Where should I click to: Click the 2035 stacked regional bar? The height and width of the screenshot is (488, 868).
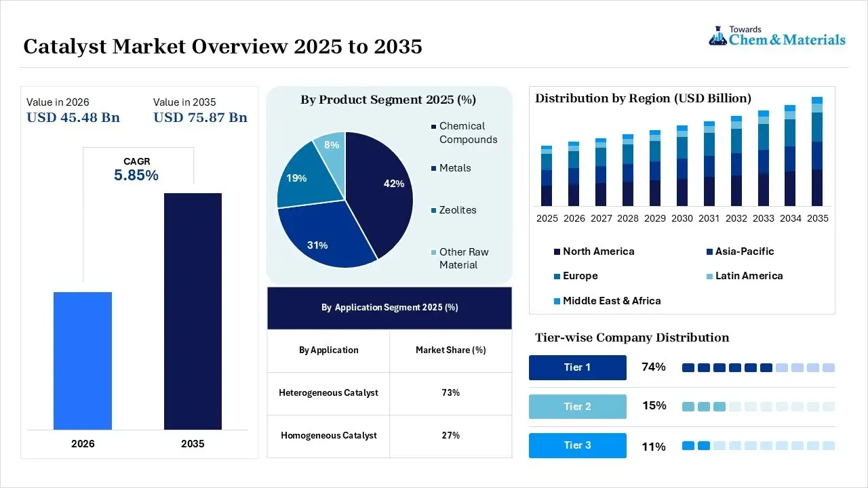click(x=817, y=151)
